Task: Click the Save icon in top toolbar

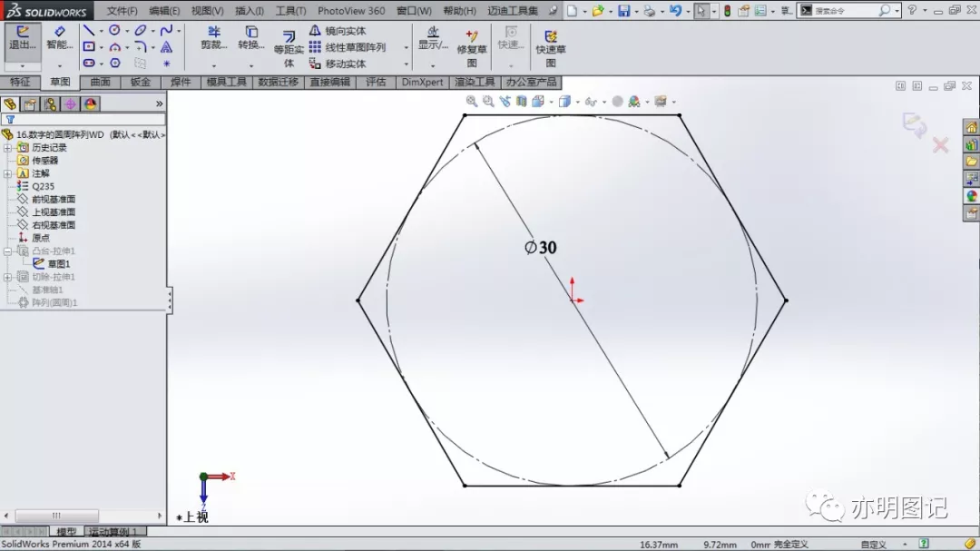Action: pyautogui.click(x=623, y=11)
